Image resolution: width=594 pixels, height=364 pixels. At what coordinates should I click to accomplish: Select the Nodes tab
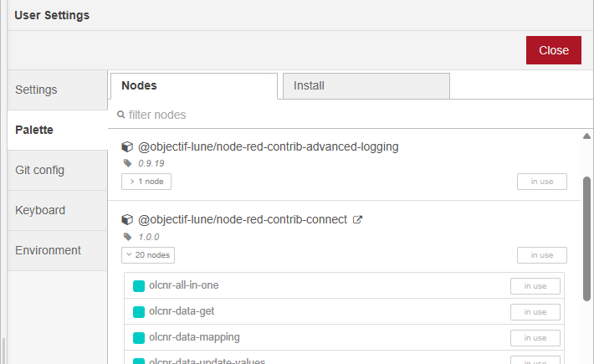tap(193, 86)
